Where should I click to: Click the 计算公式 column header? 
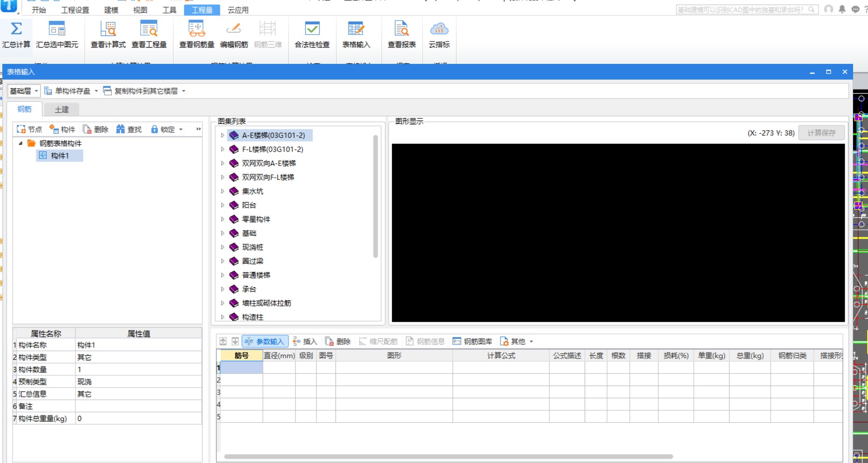(501, 355)
